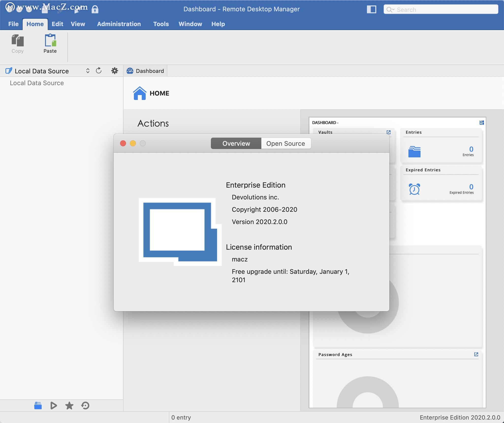Click the DASHBOARD - panel title

point(325,123)
